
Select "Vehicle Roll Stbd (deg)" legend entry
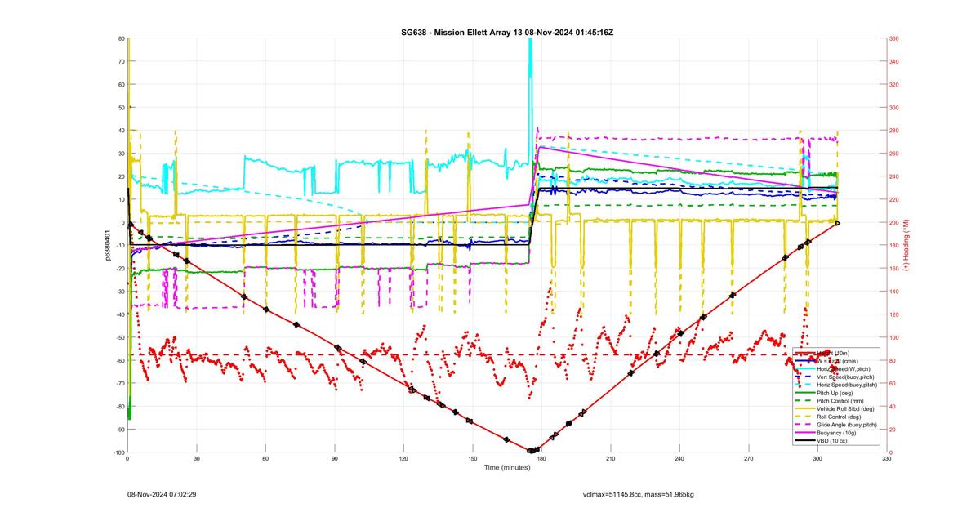[845, 409]
